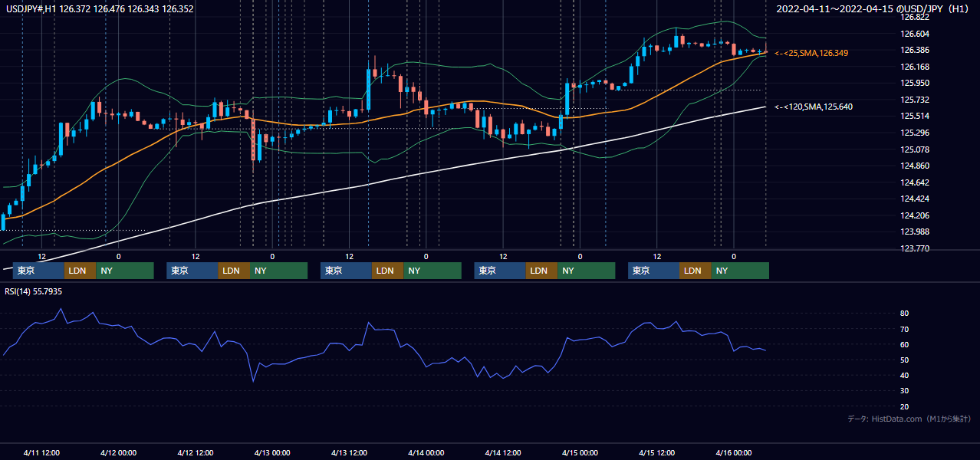Click the 125.514 price axis label

point(915,116)
